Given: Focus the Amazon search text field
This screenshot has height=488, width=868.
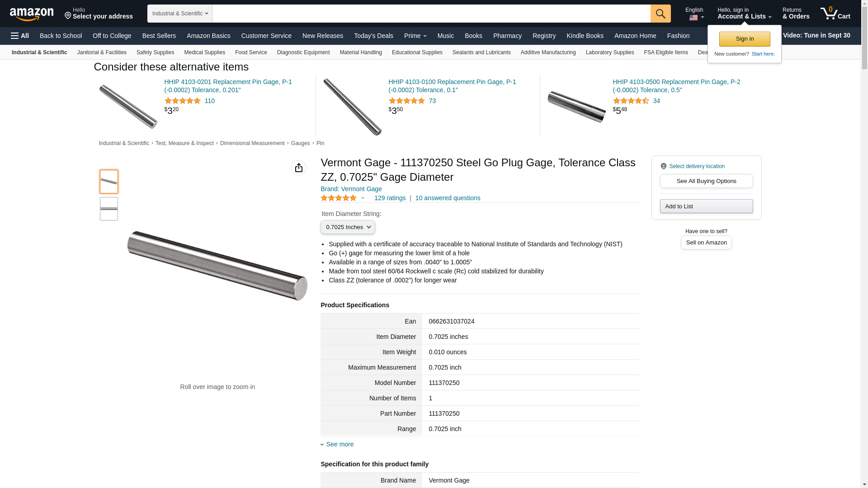Looking at the screenshot, I should click(431, 14).
